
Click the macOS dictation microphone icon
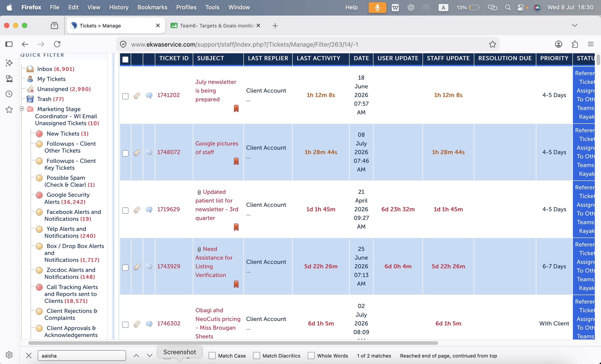tap(377, 8)
